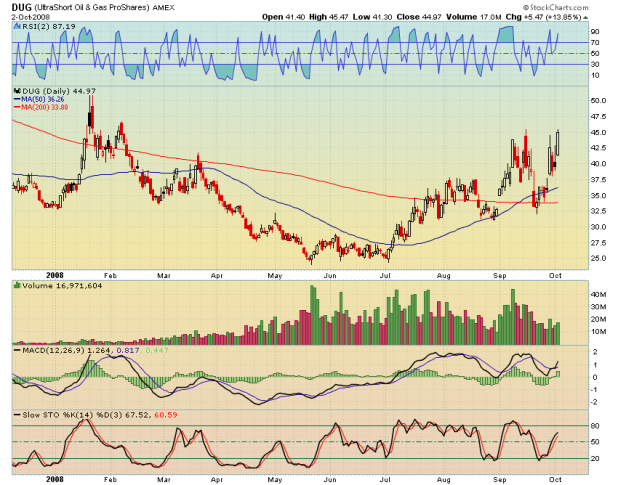The width and height of the screenshot is (618, 485).
Task: Click the 90 level on RSI axis
Action: [595, 32]
